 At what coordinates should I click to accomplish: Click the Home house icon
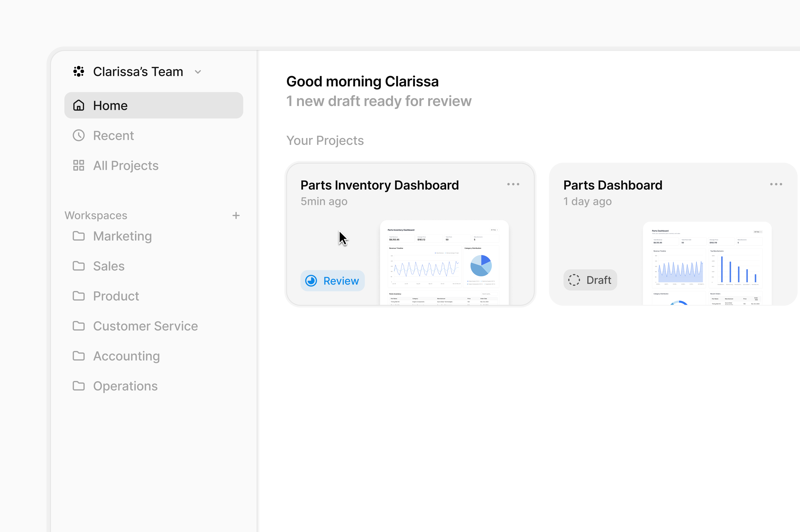79,105
